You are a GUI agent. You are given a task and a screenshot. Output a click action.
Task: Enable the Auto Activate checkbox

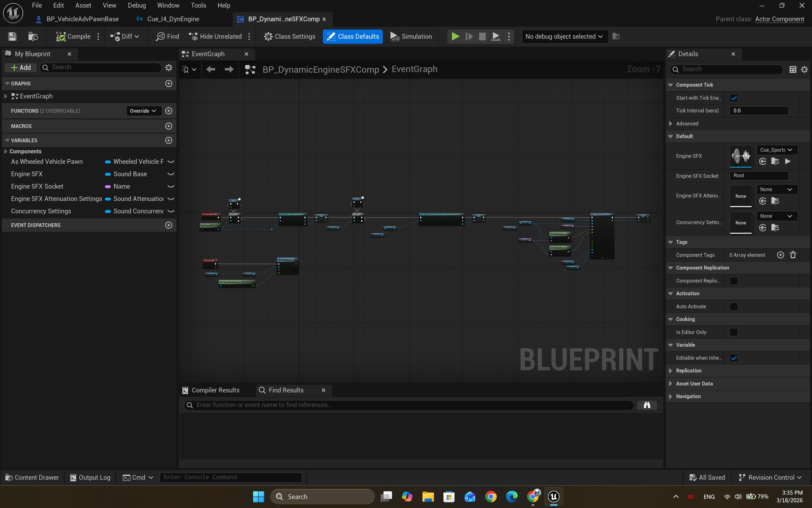[x=734, y=306]
